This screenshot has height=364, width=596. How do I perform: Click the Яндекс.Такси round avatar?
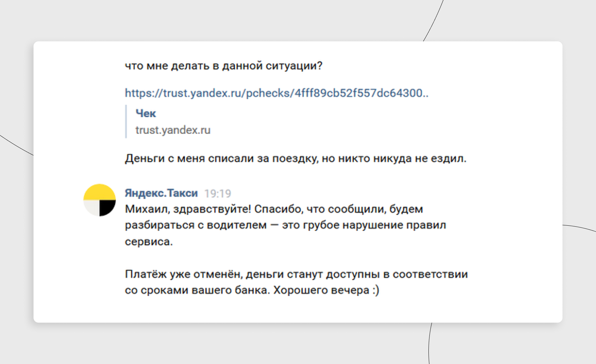point(99,200)
